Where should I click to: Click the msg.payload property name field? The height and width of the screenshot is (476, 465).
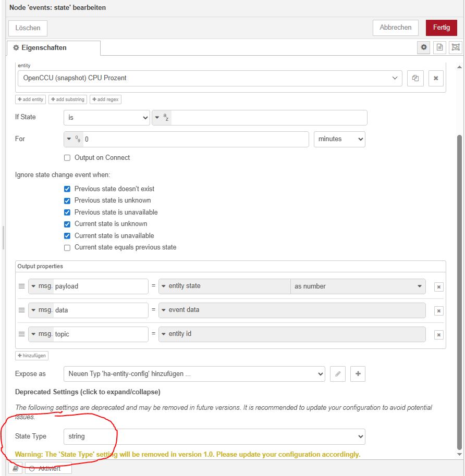click(101, 286)
